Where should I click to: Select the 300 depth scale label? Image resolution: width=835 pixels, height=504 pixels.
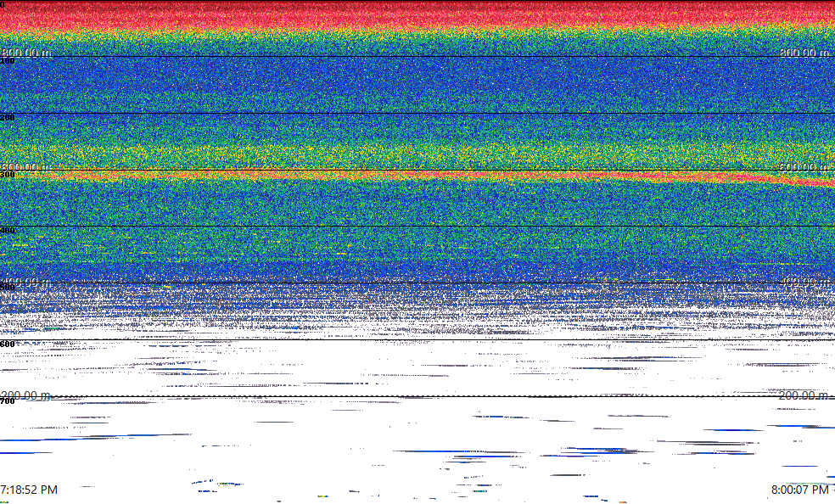[x=8, y=174]
